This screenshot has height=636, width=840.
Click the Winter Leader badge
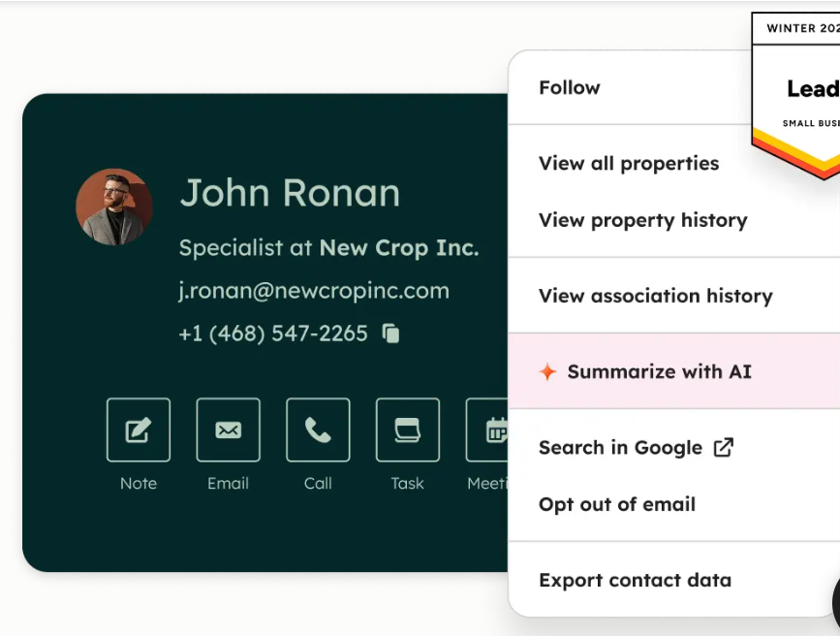[x=795, y=96]
